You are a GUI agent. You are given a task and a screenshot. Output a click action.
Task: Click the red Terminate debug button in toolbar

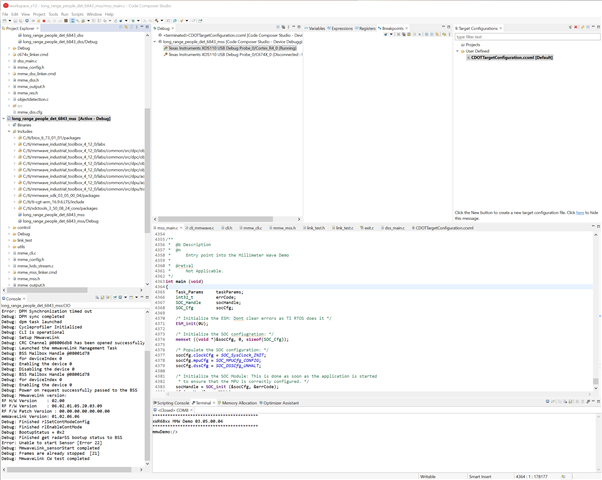pos(44,21)
